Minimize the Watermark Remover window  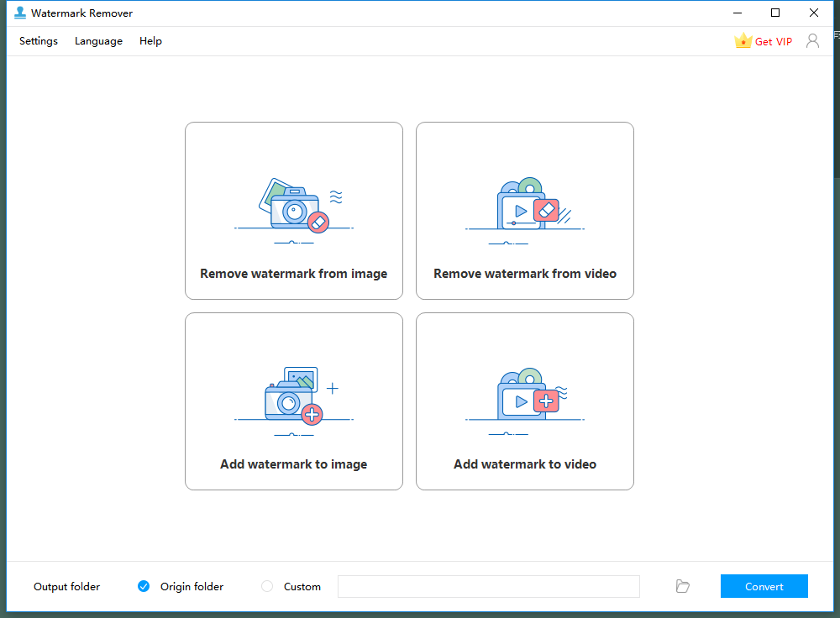(x=738, y=13)
